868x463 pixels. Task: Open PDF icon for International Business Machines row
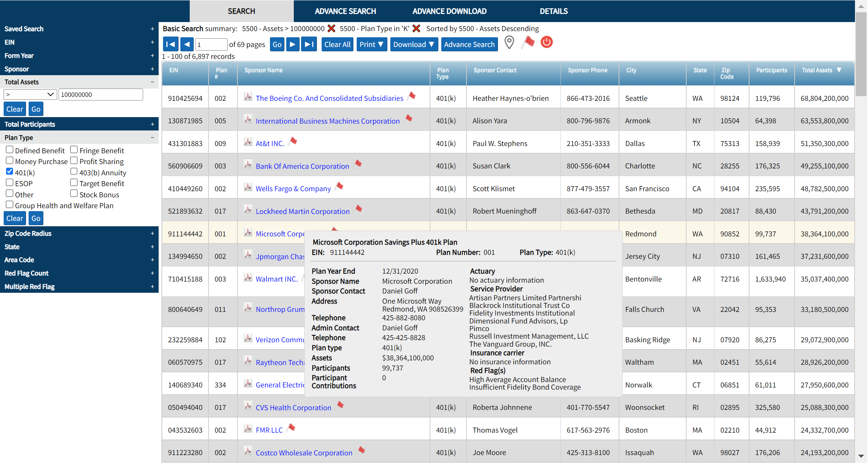pos(248,119)
